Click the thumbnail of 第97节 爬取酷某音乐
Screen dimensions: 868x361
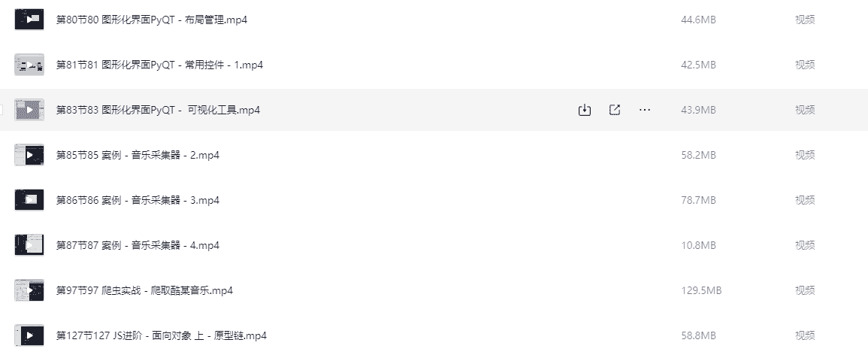[29, 290]
